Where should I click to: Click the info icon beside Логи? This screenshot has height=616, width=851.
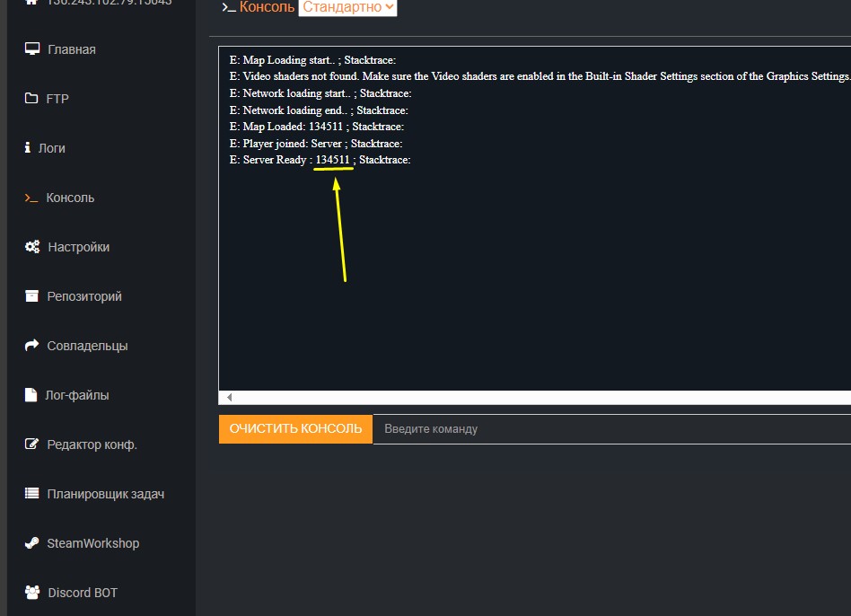[x=28, y=147]
